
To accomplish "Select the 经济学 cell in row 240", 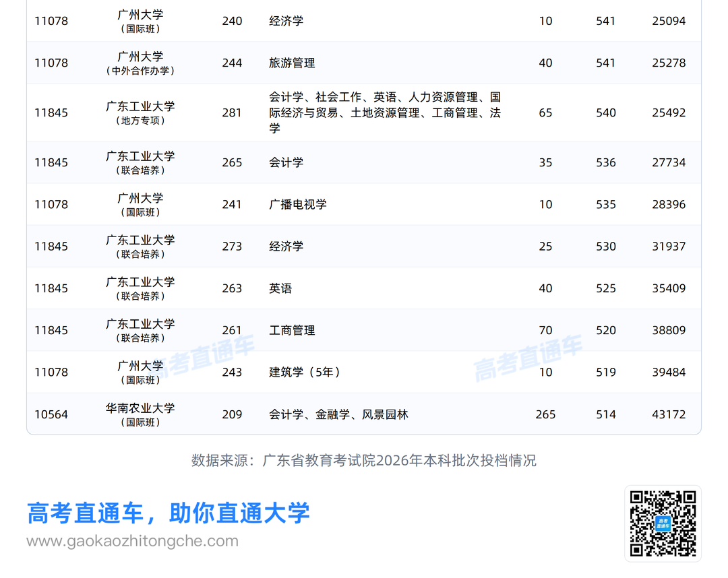I will pyautogui.click(x=286, y=21).
